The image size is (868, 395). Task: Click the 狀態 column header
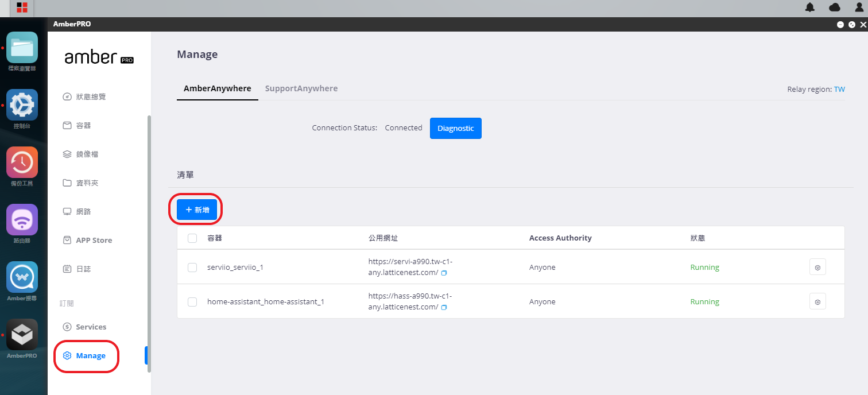point(697,238)
